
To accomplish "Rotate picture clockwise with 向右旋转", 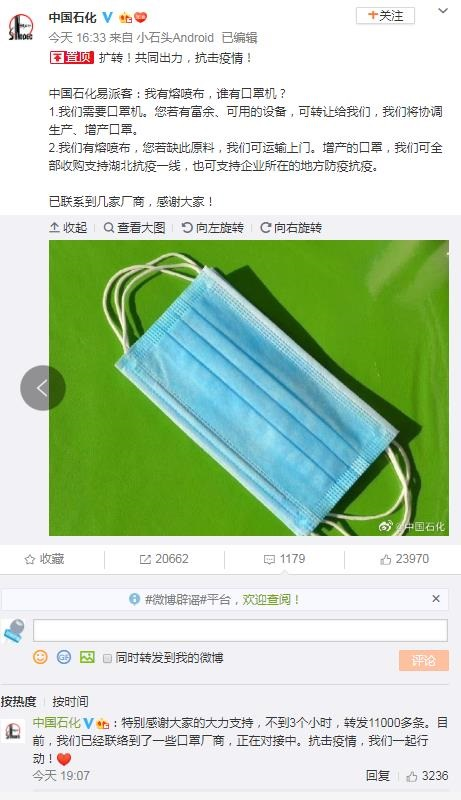I will pyautogui.click(x=291, y=228).
